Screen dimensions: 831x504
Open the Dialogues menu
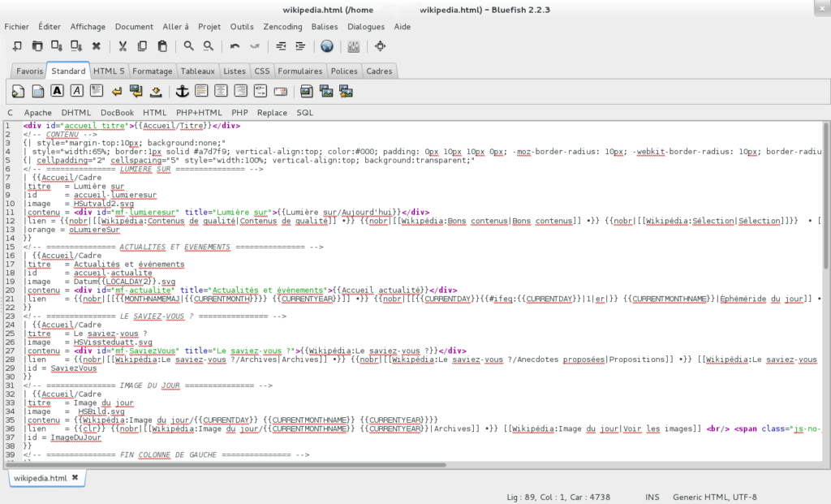(x=366, y=27)
